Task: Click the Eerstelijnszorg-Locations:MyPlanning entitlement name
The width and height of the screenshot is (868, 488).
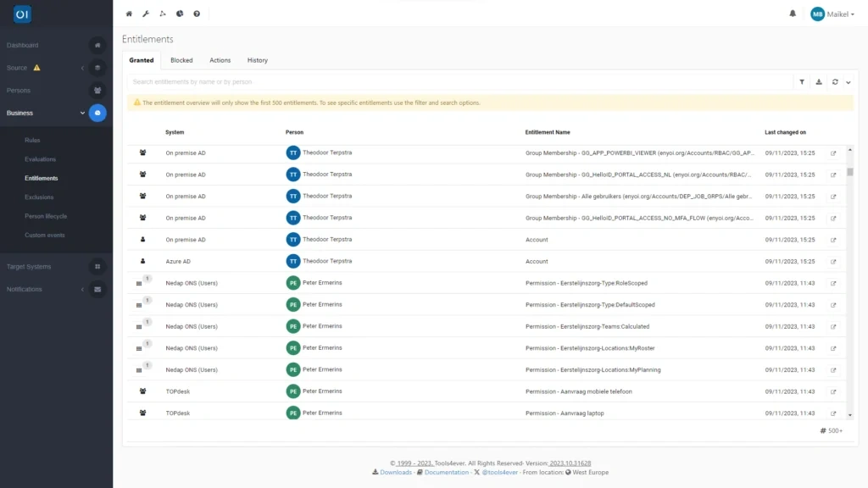Action: click(593, 370)
